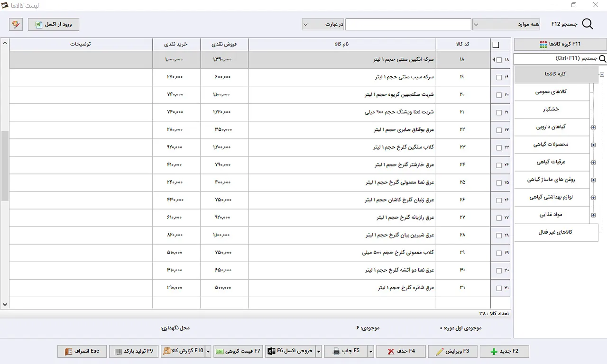Cancel with the Esc انصراف button
Screen dimensions: 607x364
point(82,351)
